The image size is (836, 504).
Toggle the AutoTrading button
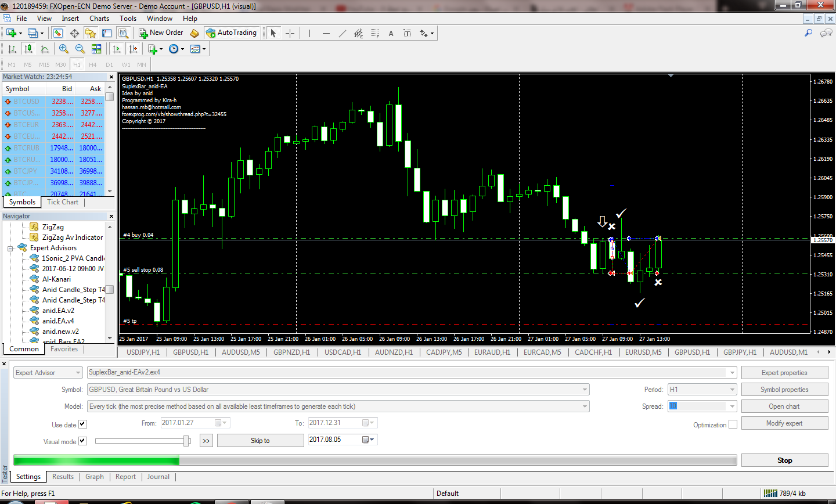tap(231, 33)
